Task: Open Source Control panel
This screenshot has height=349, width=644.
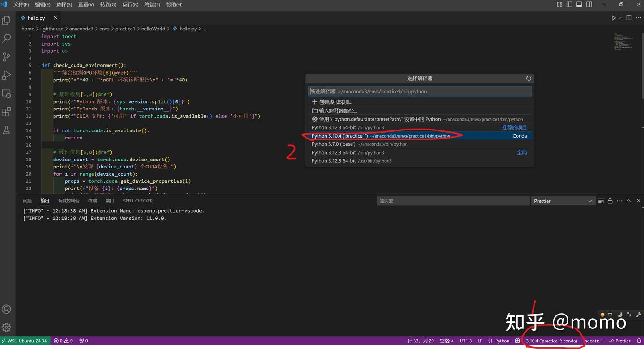Action: pos(7,57)
